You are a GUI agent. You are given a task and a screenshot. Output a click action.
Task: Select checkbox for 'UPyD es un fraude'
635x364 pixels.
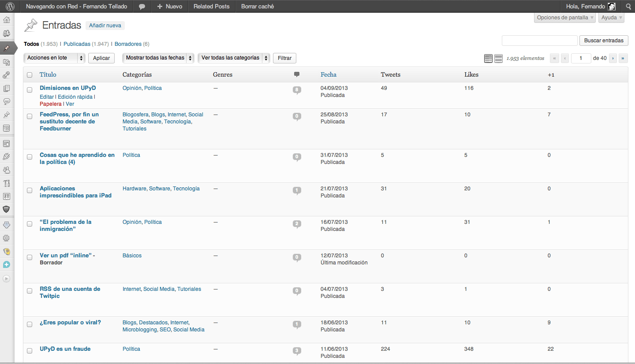click(30, 351)
